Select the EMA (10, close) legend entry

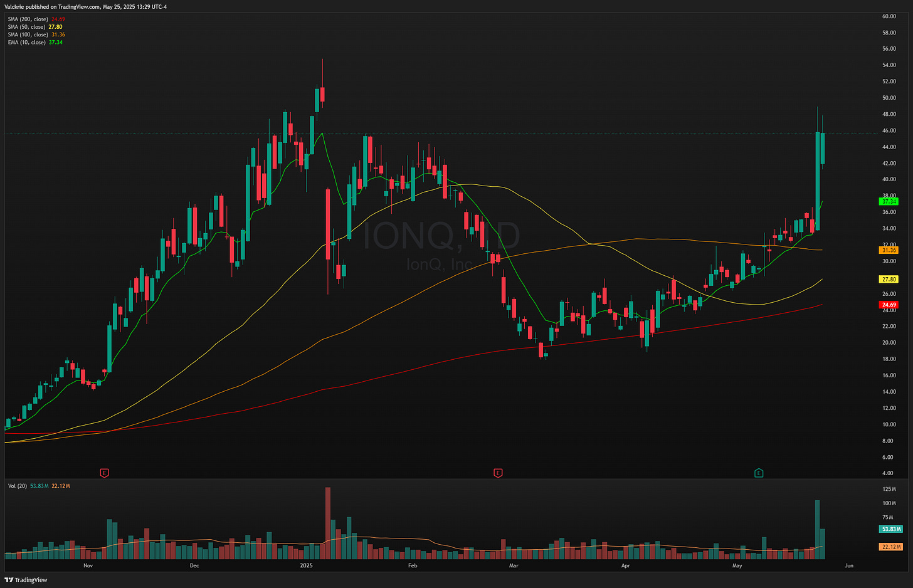coord(35,42)
